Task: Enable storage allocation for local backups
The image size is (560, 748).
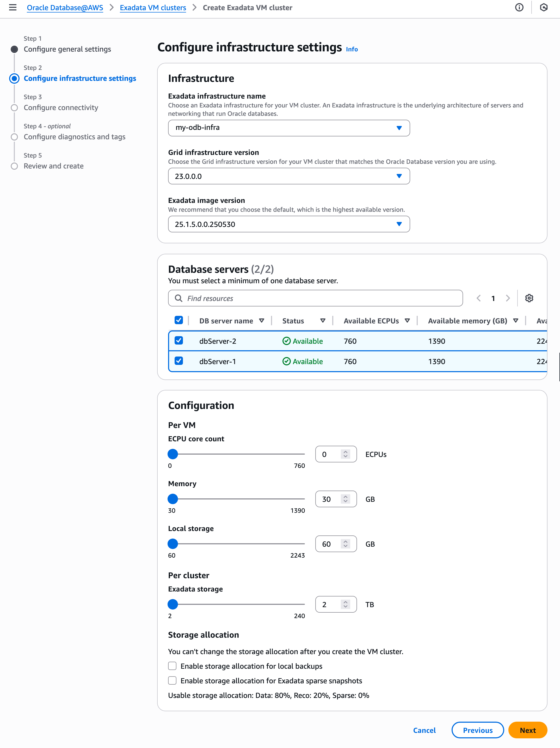Action: (172, 666)
